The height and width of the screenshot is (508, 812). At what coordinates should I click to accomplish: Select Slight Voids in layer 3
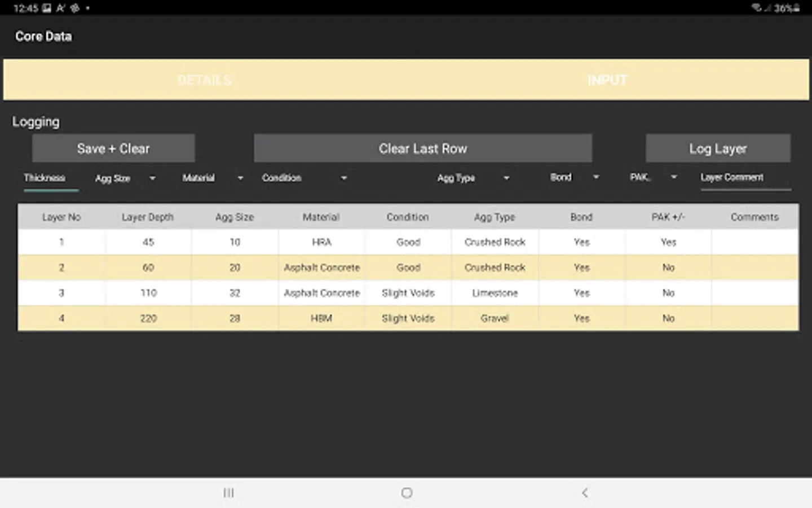(x=408, y=293)
